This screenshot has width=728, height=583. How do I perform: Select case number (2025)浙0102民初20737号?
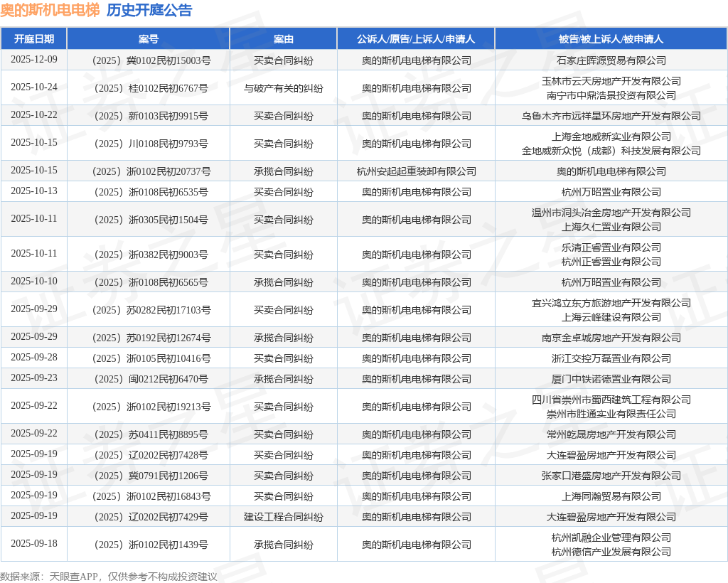point(151,172)
